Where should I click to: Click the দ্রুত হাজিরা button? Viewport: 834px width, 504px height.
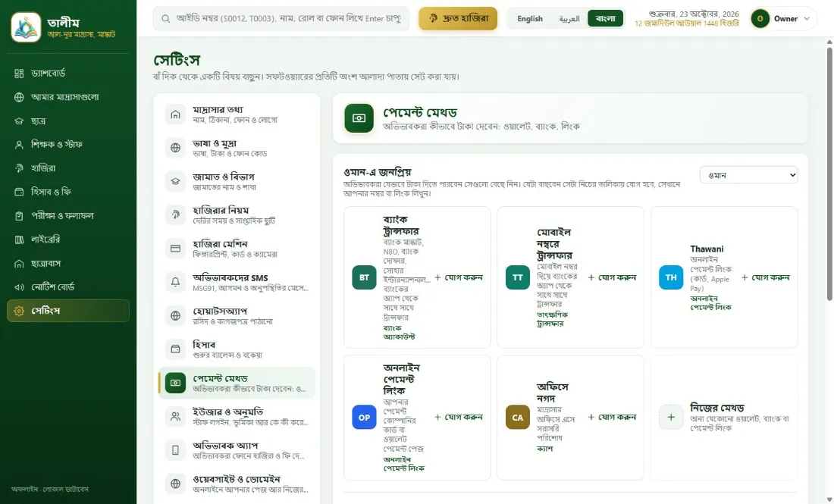[458, 19]
